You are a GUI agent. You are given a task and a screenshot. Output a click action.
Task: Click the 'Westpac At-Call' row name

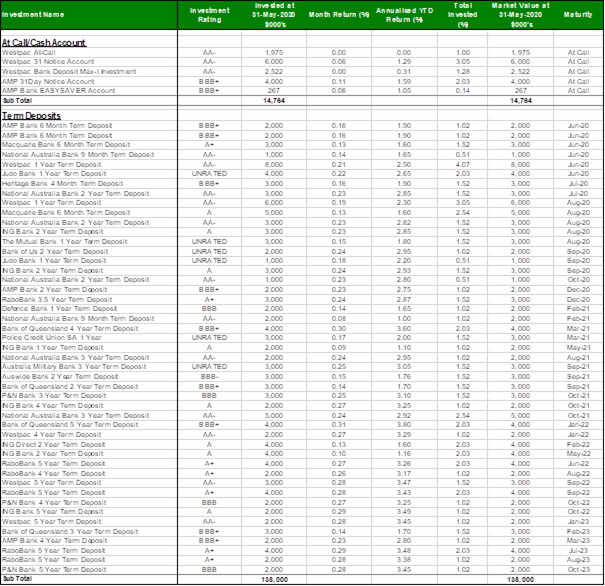point(29,52)
